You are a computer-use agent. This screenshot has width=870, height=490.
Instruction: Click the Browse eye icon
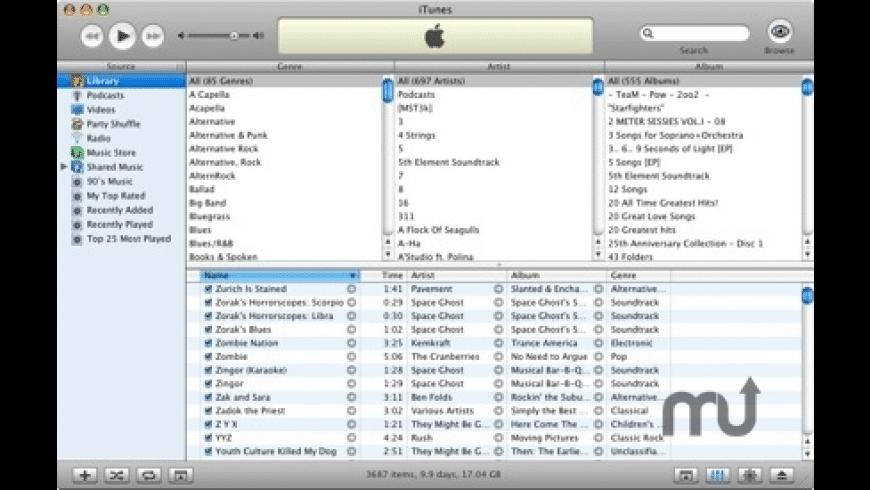pos(780,32)
